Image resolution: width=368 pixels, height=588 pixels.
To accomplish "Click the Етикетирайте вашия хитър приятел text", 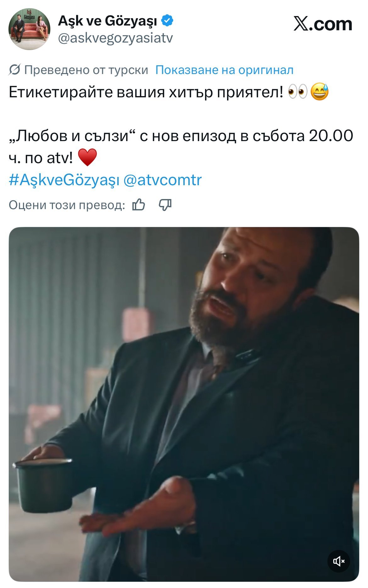I will (x=146, y=92).
